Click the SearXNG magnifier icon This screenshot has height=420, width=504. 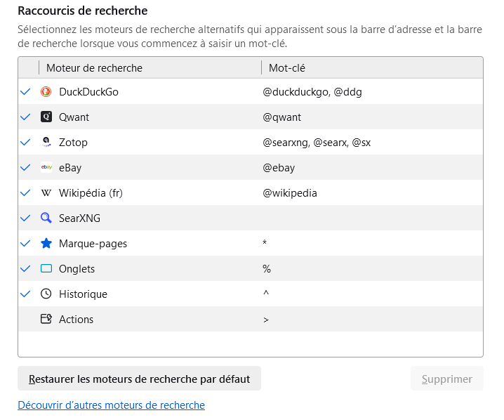pos(46,218)
